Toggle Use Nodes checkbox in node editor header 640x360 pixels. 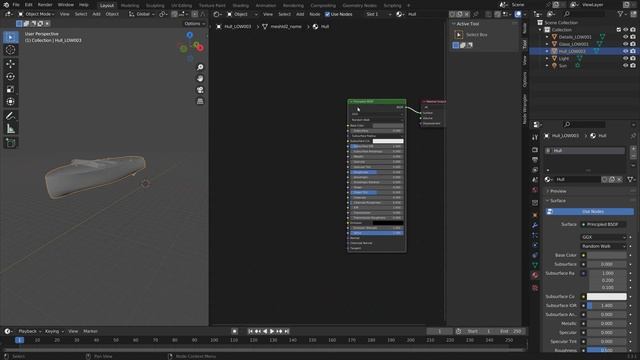click(x=327, y=14)
